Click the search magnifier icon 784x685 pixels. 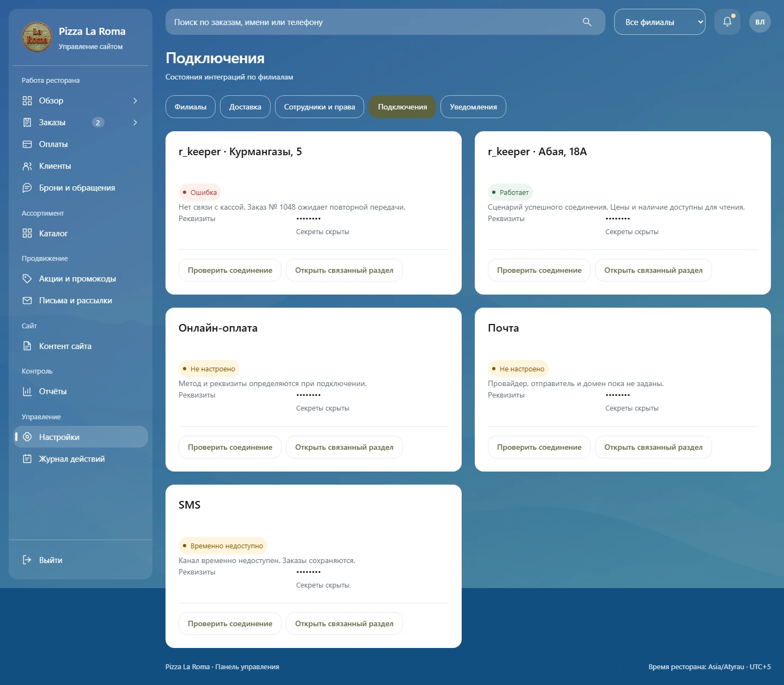(x=587, y=22)
